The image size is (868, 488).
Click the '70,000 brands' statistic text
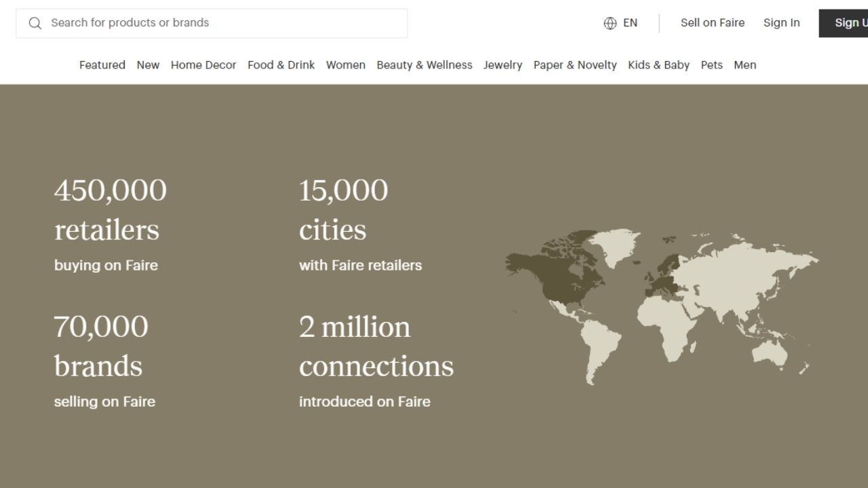pyautogui.click(x=101, y=346)
